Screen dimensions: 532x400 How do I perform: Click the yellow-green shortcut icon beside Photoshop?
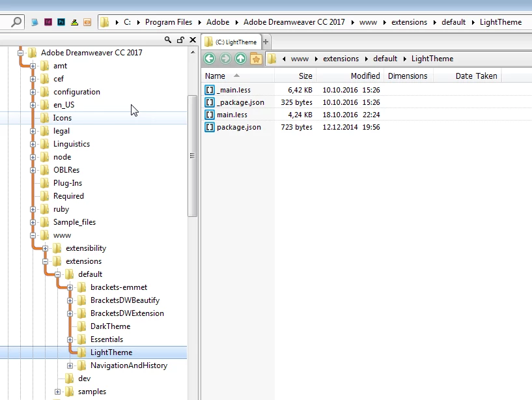tap(74, 22)
